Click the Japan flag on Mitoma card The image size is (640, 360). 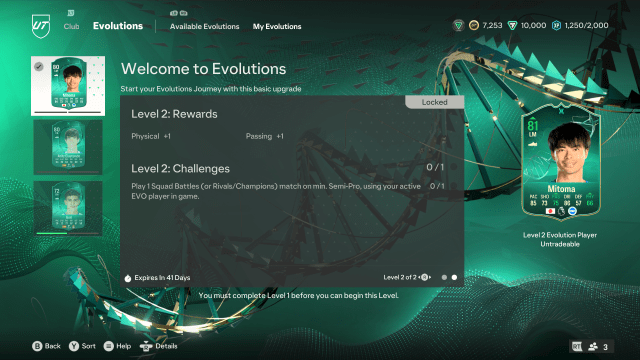(550, 211)
